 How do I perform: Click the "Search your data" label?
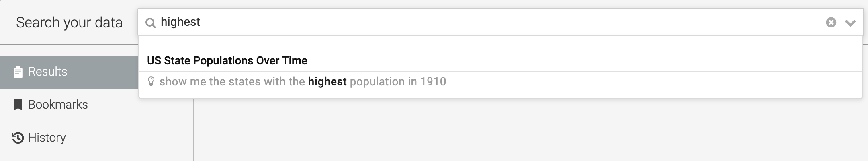tap(69, 23)
